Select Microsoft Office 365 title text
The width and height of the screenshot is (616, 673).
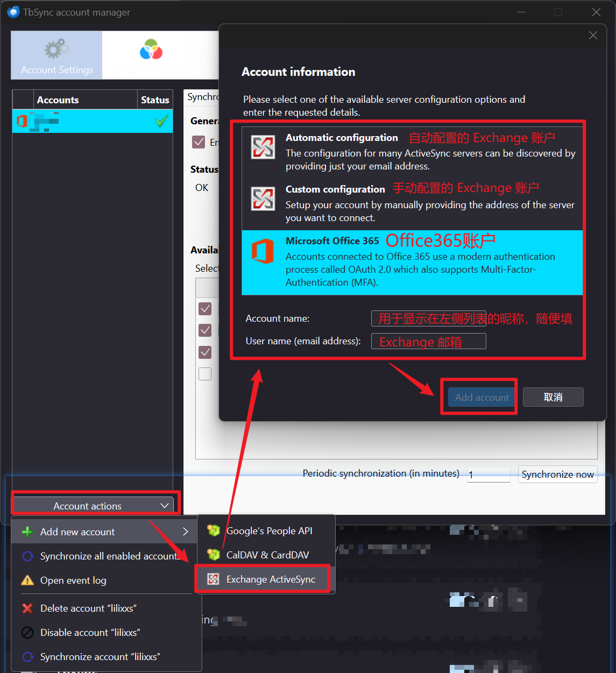point(332,241)
